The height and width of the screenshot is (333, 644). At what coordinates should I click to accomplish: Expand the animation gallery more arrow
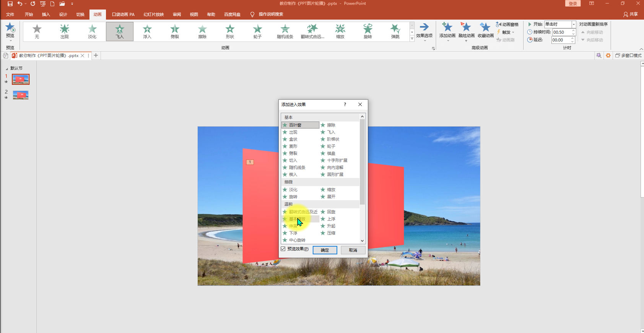pos(412,39)
